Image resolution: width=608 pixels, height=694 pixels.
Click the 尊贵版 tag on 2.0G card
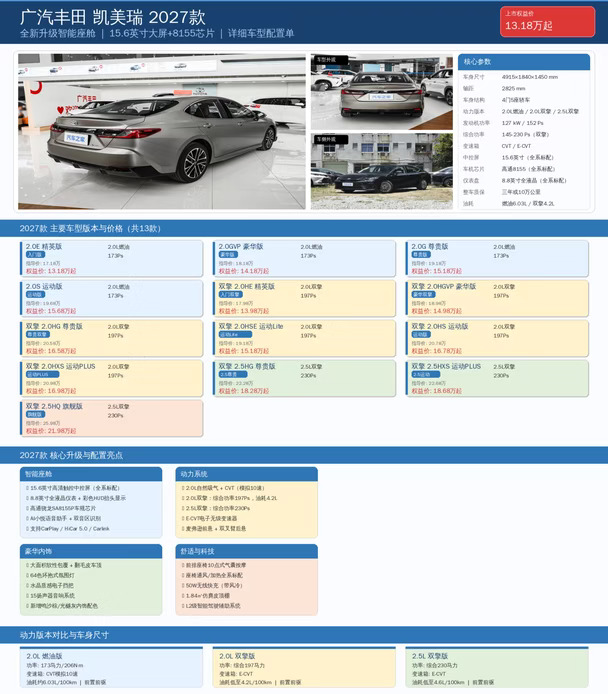(421, 254)
